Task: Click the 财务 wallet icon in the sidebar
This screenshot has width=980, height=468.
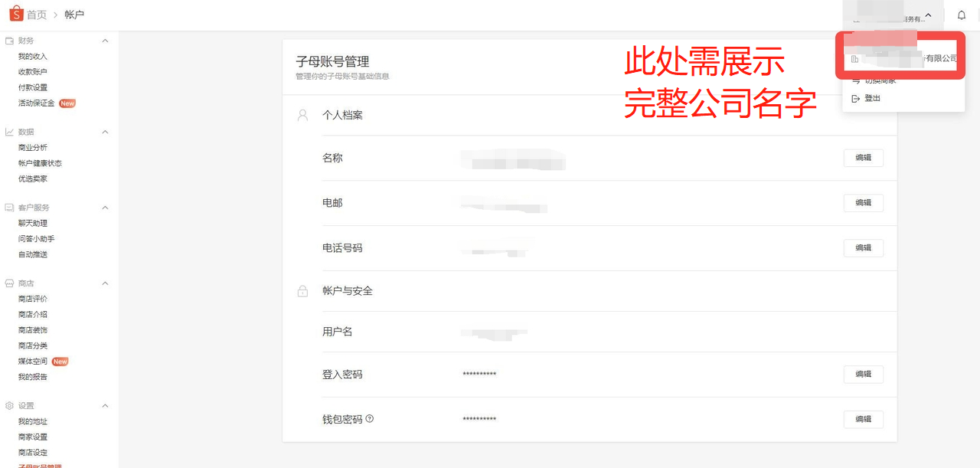Action: 10,41
